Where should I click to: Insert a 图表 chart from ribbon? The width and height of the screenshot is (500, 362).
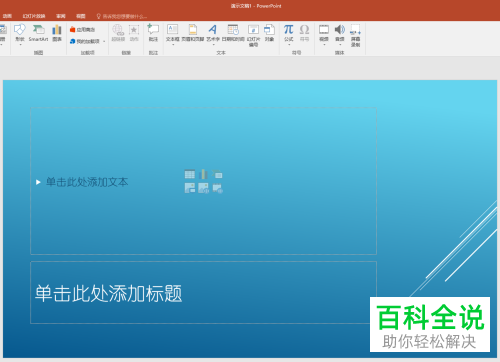(57, 33)
